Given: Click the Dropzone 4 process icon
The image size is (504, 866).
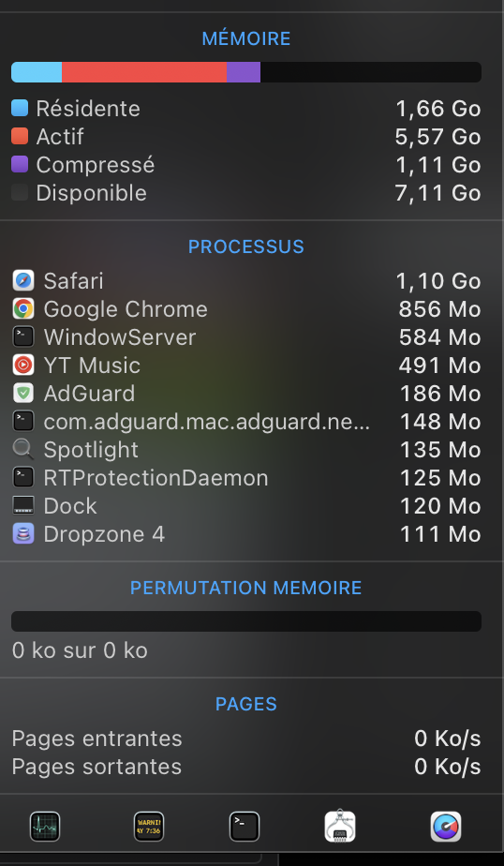Looking at the screenshot, I should click(23, 534).
